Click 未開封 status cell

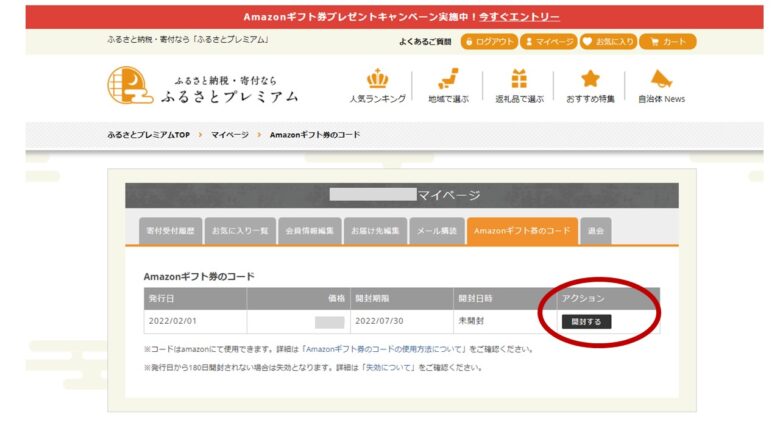point(505,321)
